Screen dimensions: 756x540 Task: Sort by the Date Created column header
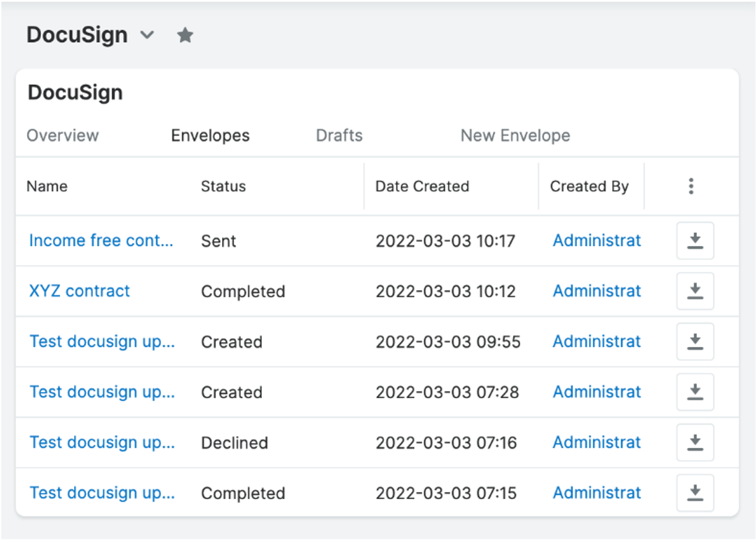tap(422, 186)
